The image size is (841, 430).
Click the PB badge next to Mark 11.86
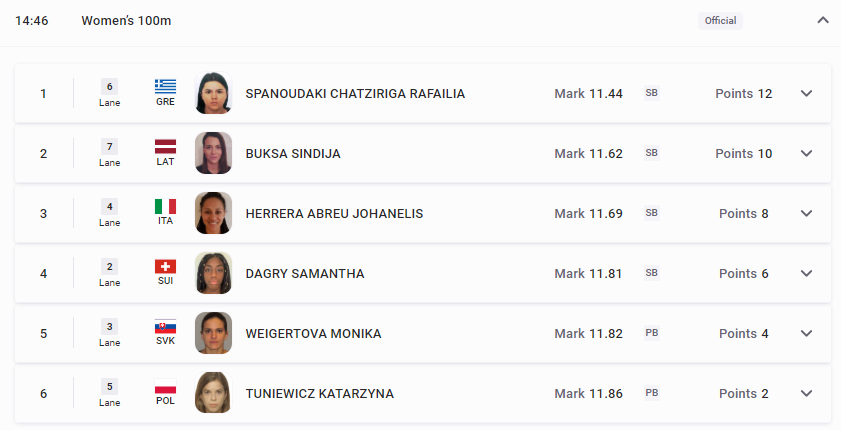click(652, 393)
